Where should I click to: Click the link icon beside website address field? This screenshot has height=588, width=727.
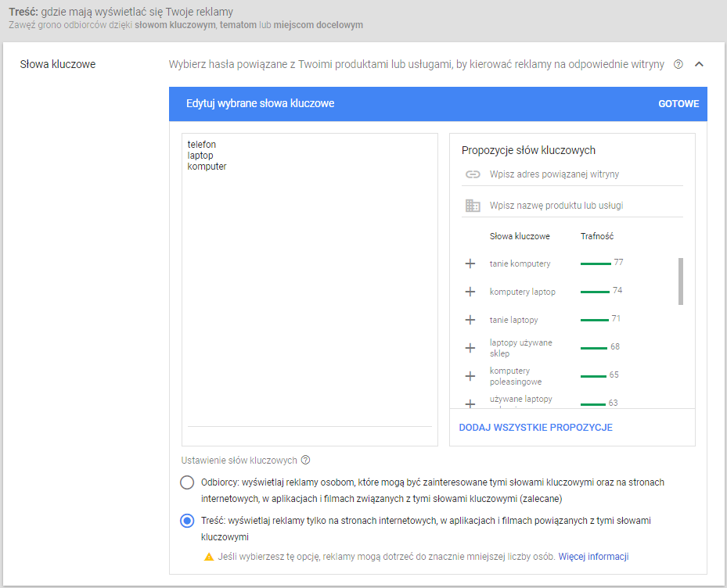pos(473,174)
